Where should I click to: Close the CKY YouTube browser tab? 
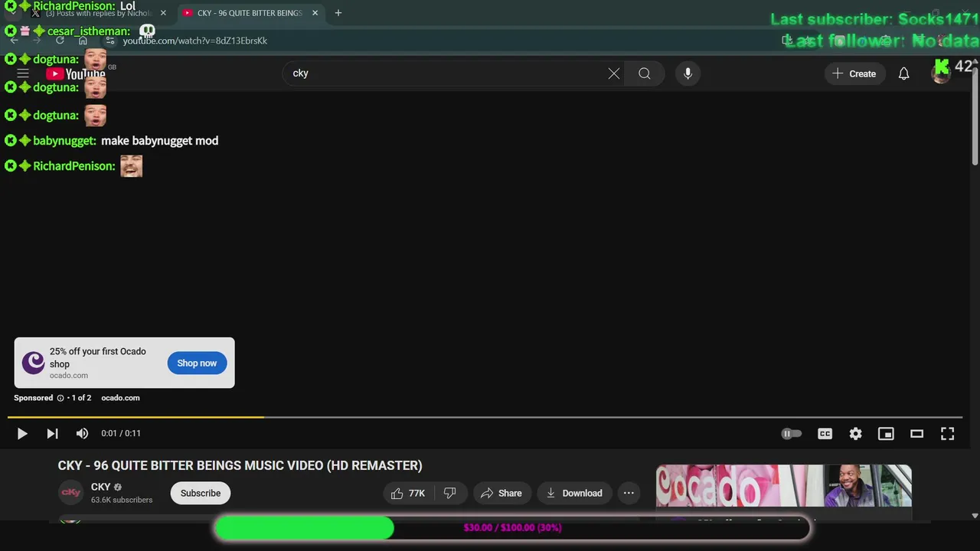coord(315,13)
